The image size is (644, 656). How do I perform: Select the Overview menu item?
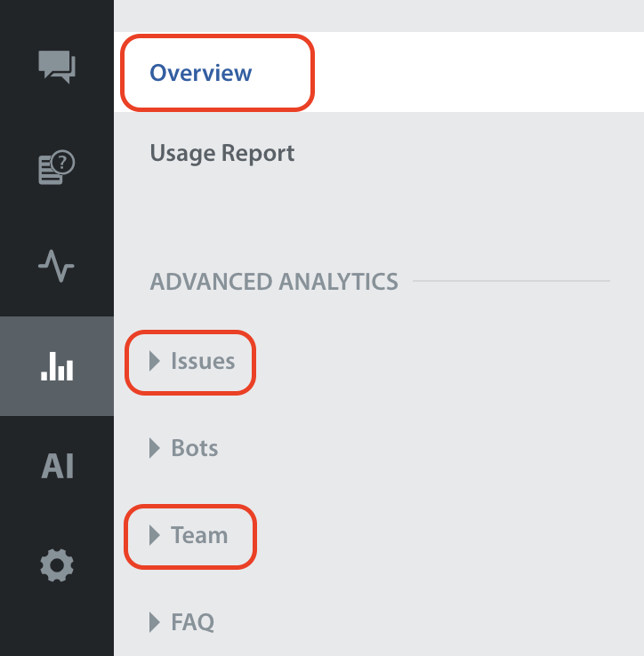coord(201,73)
